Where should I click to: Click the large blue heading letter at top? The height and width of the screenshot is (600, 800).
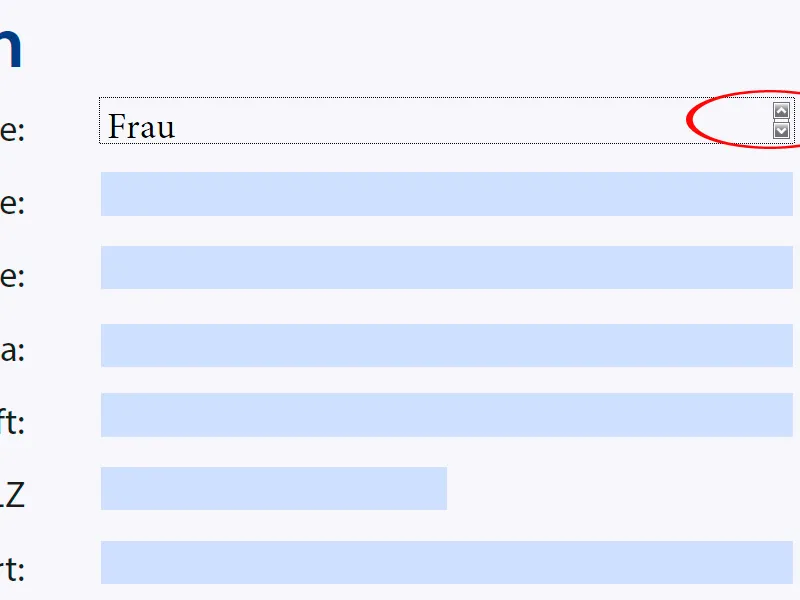point(9,50)
